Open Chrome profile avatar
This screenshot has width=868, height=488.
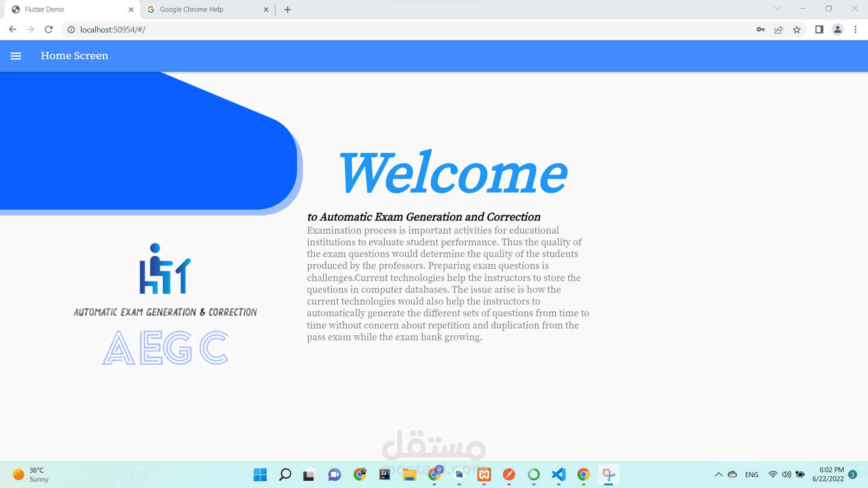tap(837, 29)
